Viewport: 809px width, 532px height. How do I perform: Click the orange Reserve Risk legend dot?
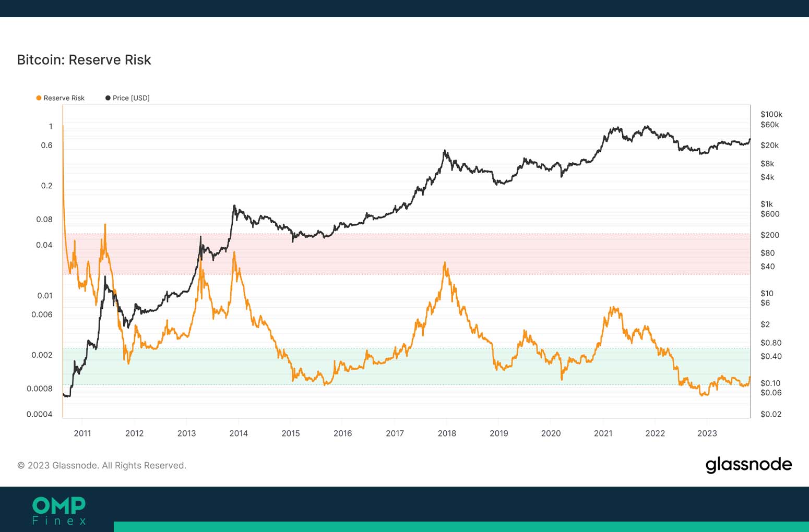click(x=39, y=98)
